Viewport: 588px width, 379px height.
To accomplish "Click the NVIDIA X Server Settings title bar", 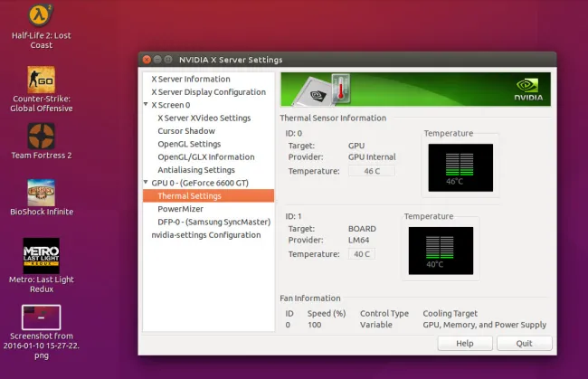I will (347, 59).
